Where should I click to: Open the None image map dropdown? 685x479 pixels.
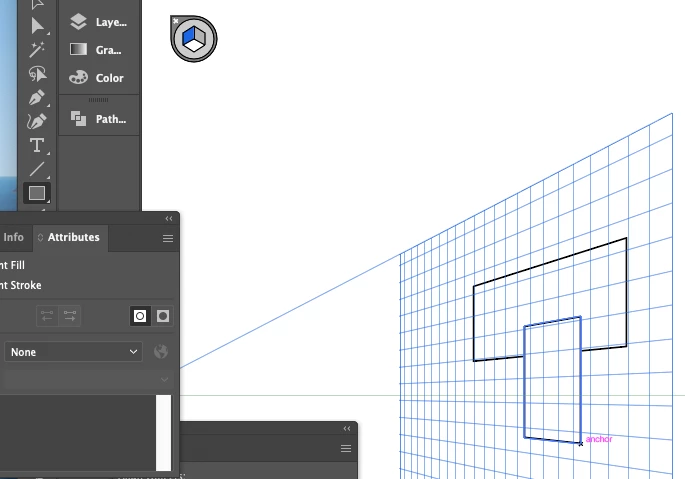(x=73, y=352)
